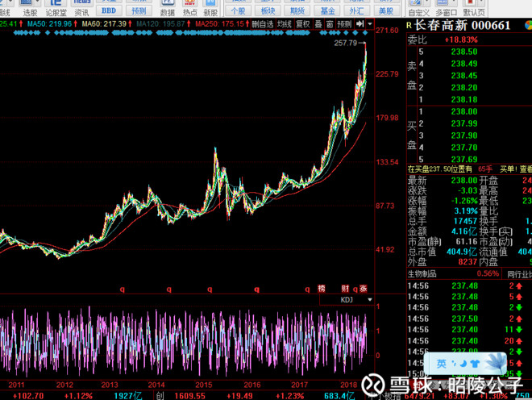Switch to the 基金 funds tab
The height and width of the screenshot is (400, 532).
point(327,10)
